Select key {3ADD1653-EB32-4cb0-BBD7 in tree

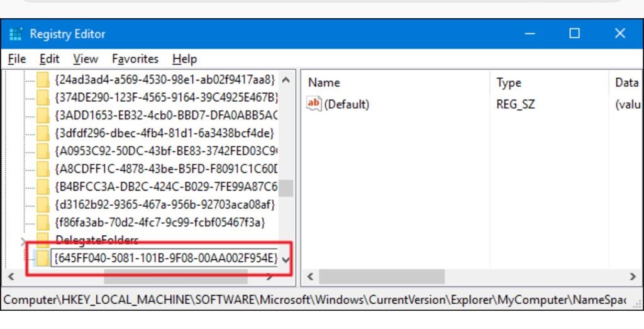(166, 115)
